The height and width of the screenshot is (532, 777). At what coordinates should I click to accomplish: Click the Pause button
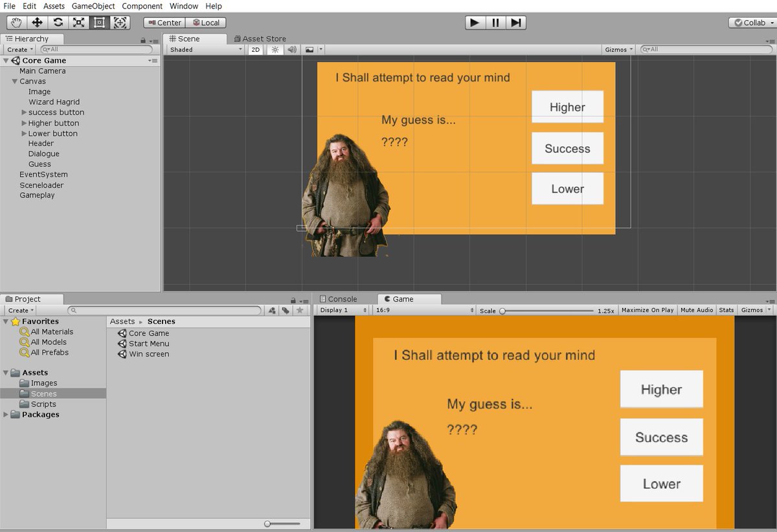click(495, 23)
